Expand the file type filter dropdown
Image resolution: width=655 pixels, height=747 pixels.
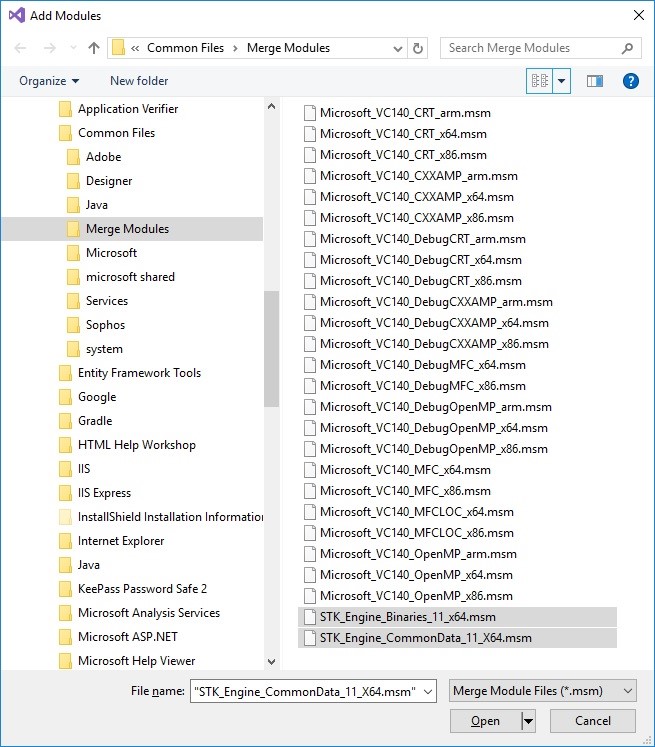click(627, 691)
